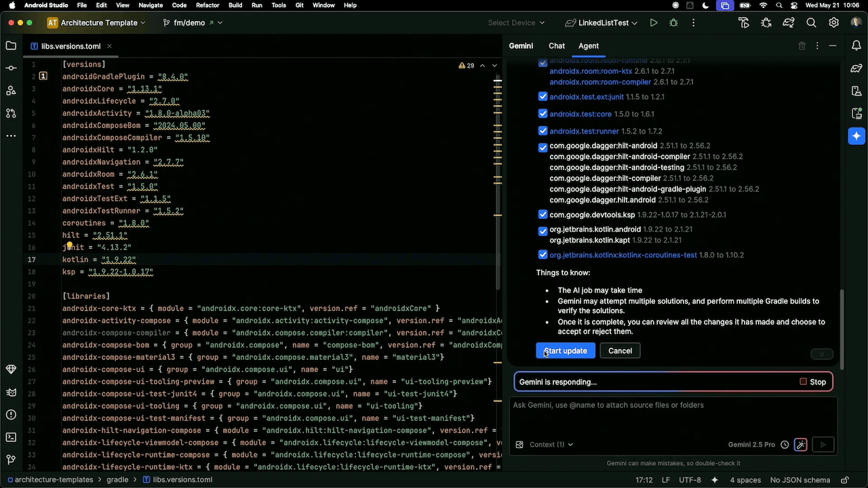Expand Context (1) dropdown
This screenshot has width=868, height=488.
(x=551, y=445)
